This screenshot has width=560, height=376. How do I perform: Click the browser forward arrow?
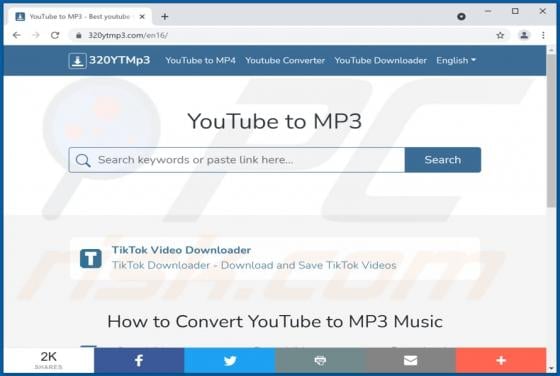pyautogui.click(x=36, y=35)
